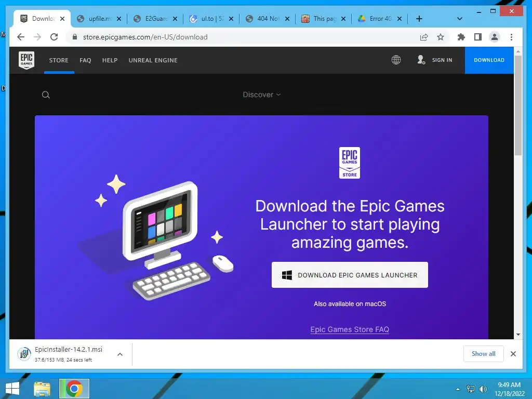View site info via the padlock icon
This screenshot has height=399, width=532.
75,37
